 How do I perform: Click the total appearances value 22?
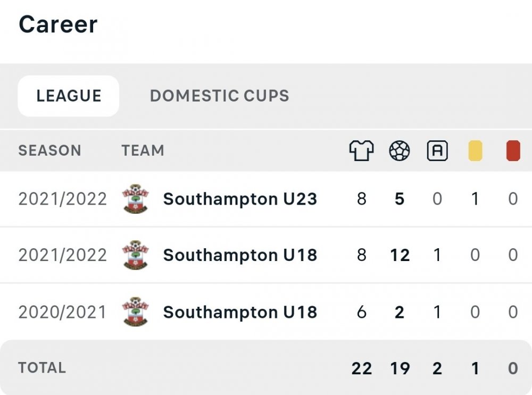pyautogui.click(x=362, y=368)
